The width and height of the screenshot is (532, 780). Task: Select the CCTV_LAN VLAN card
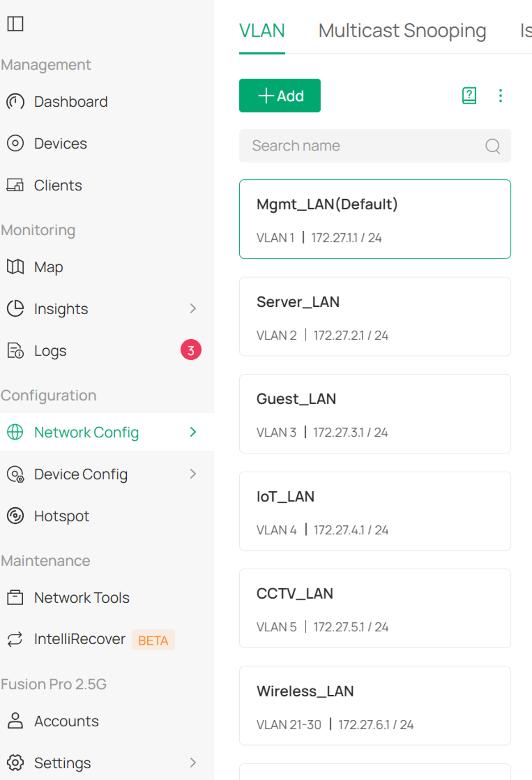pyautogui.click(x=375, y=609)
